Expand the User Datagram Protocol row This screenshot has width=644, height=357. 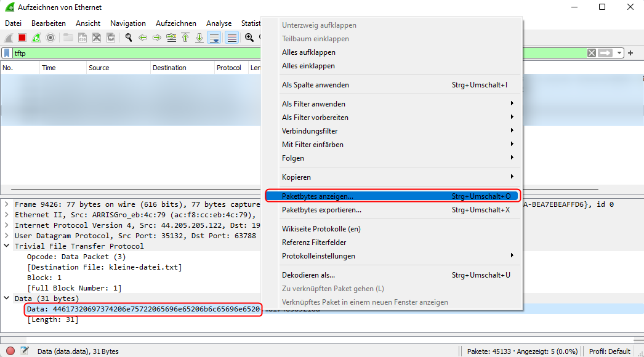pyautogui.click(x=7, y=236)
